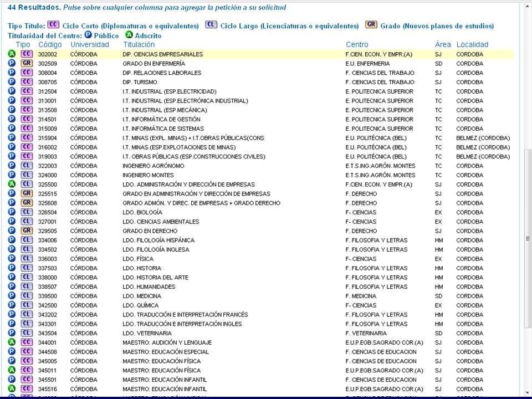Click the CC badge for I.T. INFORMÁTICA DE GESTIÓN
Screen dimensions: 532x399
pos(27,119)
